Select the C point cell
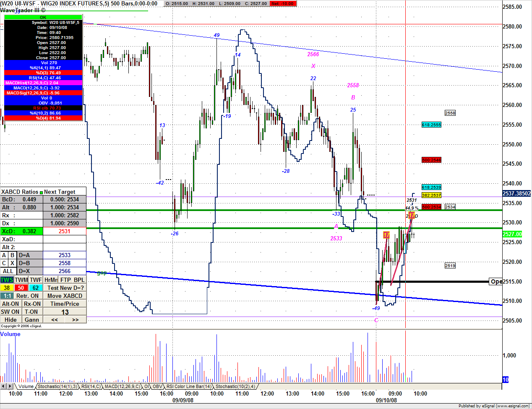This screenshot has width=532, height=409. click(4, 263)
